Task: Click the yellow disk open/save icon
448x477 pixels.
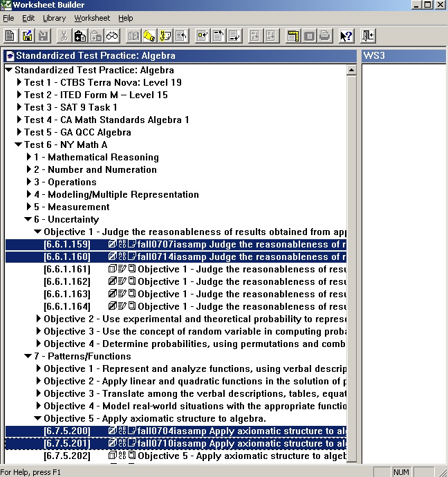Action: 27,36
